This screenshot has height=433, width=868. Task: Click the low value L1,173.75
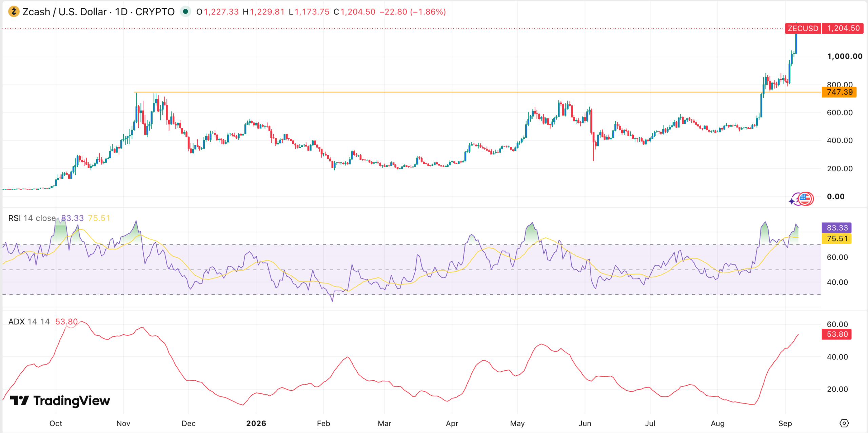309,12
